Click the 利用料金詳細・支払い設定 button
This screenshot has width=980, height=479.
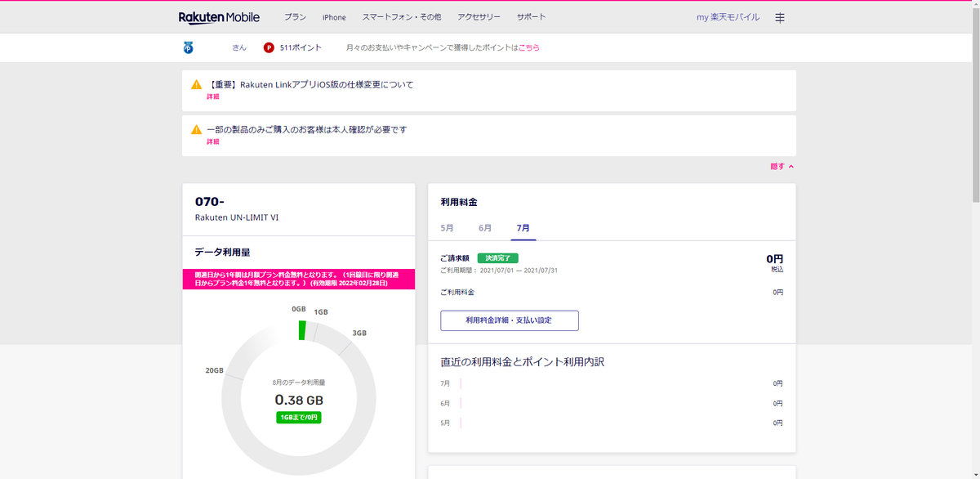click(x=509, y=320)
